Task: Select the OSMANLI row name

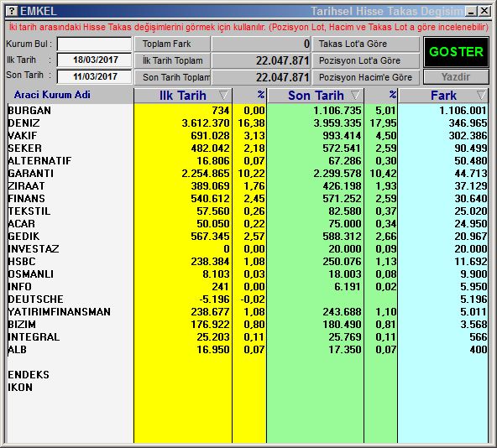Action: (x=31, y=274)
